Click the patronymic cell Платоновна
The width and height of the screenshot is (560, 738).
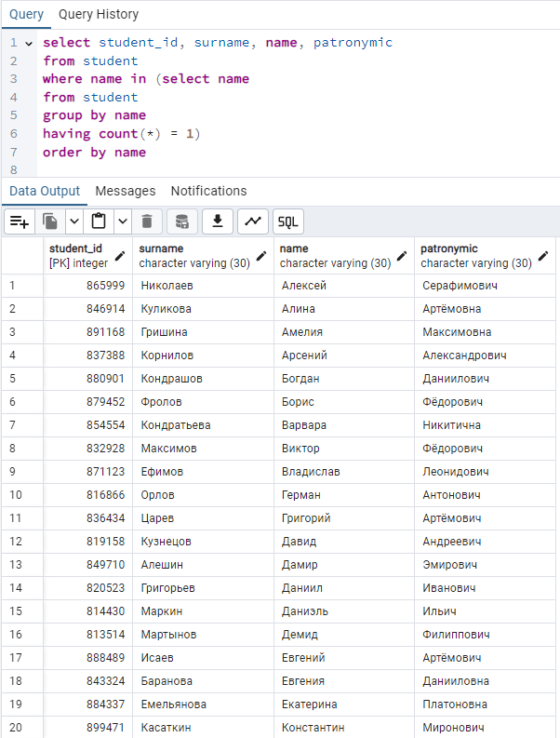[x=485, y=704]
